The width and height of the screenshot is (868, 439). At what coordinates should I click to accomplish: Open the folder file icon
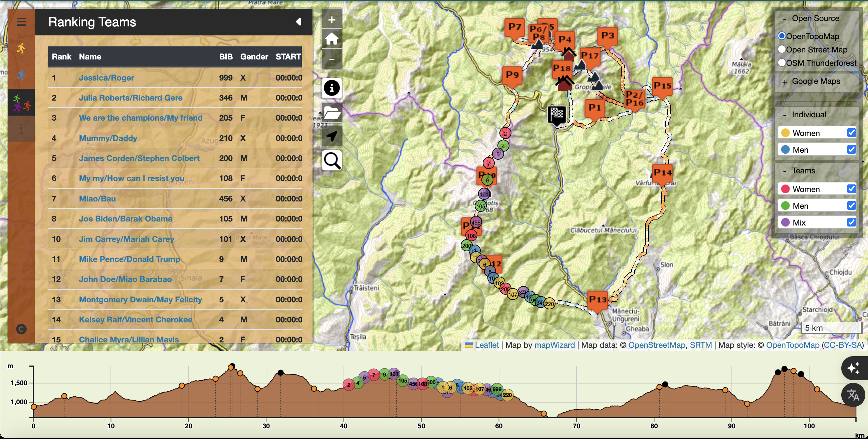coord(332,113)
